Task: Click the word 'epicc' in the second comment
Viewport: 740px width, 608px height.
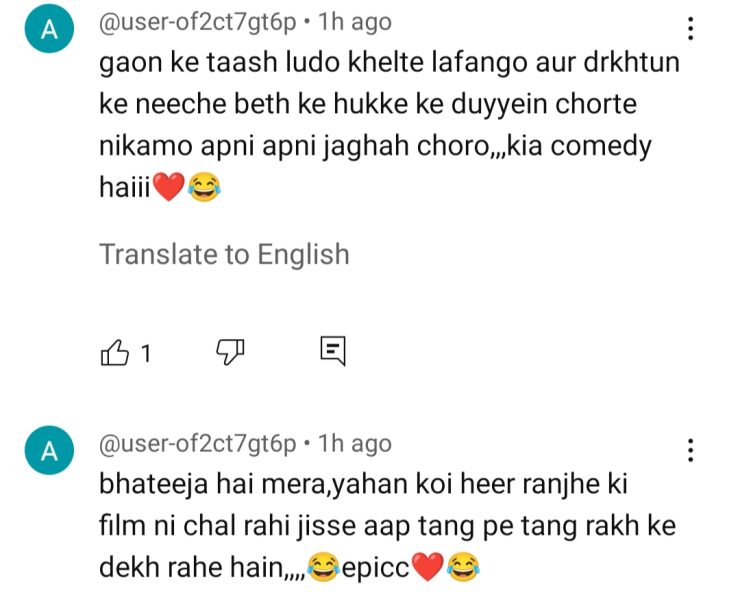Action: click(376, 569)
